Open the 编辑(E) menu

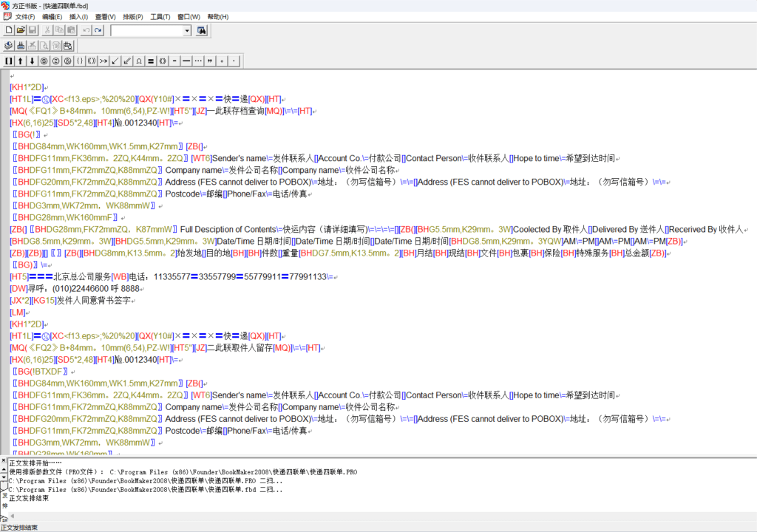(x=52, y=17)
